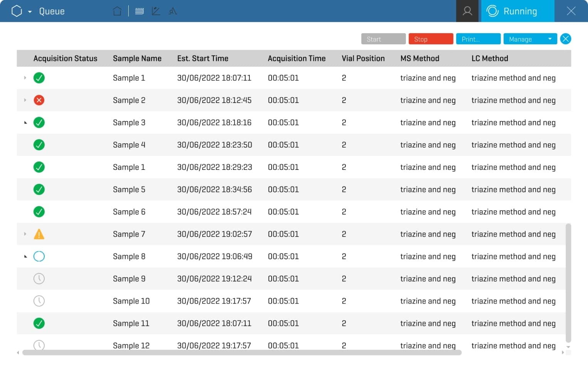588x369 pixels.
Task: Click the Print... button
Action: (478, 39)
